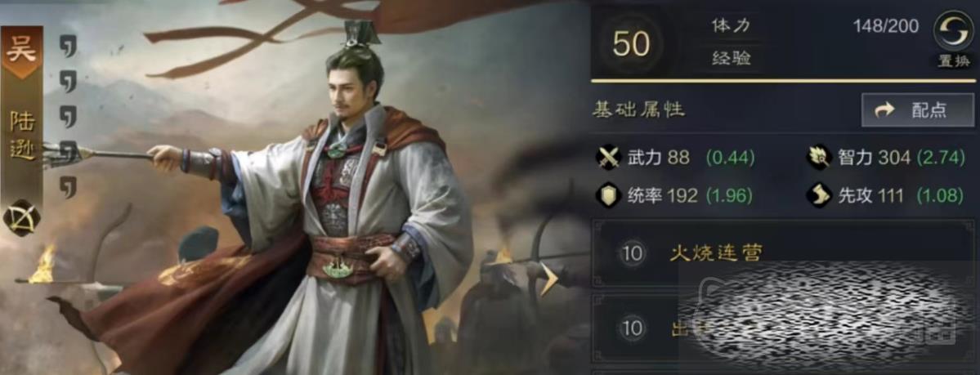Click the level 50 circle
The width and height of the screenshot is (980, 375).
[631, 43]
